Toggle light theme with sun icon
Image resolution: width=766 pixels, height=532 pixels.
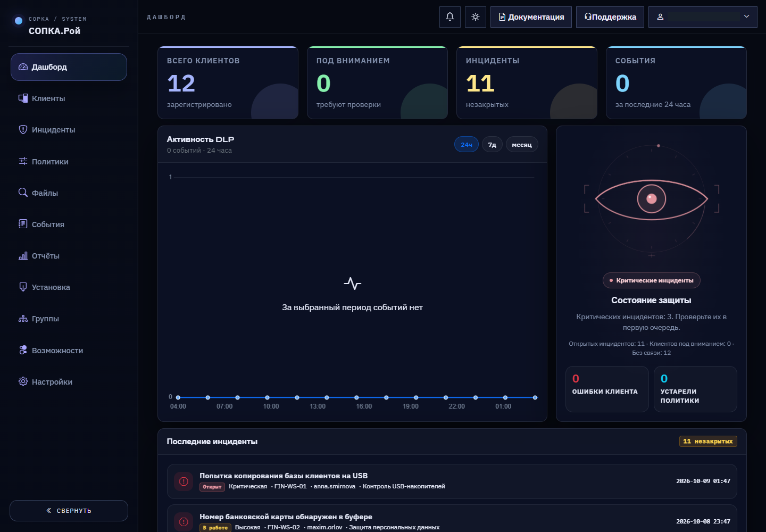point(476,17)
